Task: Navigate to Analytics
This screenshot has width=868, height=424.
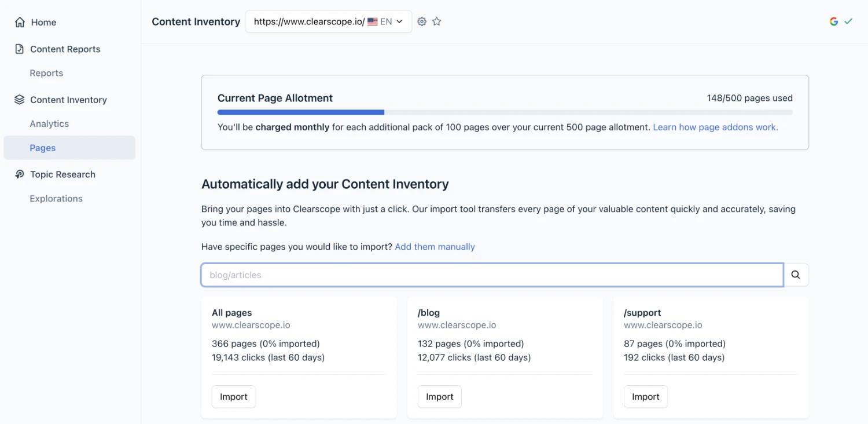Action: tap(49, 124)
